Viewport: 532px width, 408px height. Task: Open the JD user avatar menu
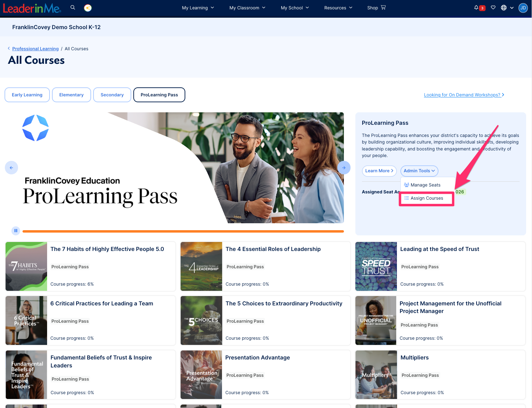pyautogui.click(x=523, y=8)
